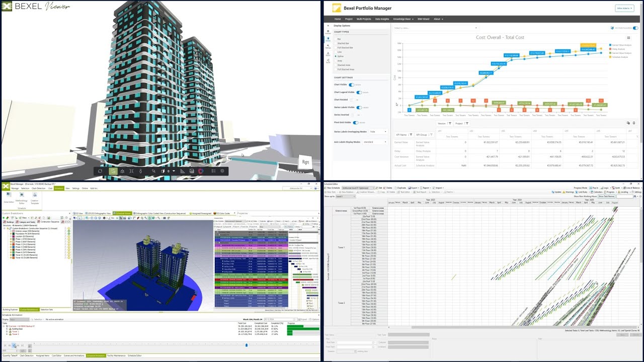
Task: Select the Schedule ribbon tab in Bexel Manager
Action: tap(59, 188)
